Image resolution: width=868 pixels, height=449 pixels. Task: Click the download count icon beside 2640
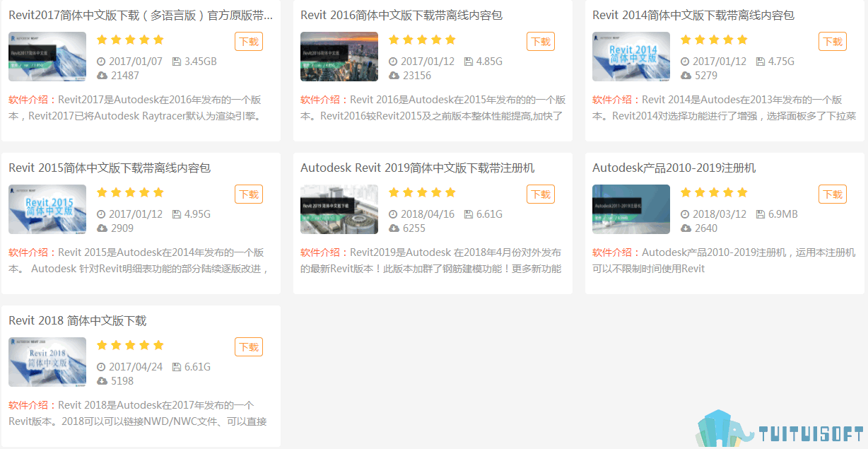click(x=686, y=228)
